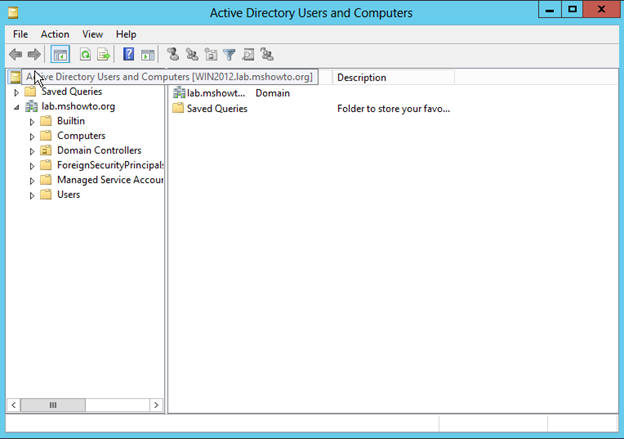Screen dimensions: 624x439
Task: Click Create new user toolbar icon
Action: [x=173, y=54]
